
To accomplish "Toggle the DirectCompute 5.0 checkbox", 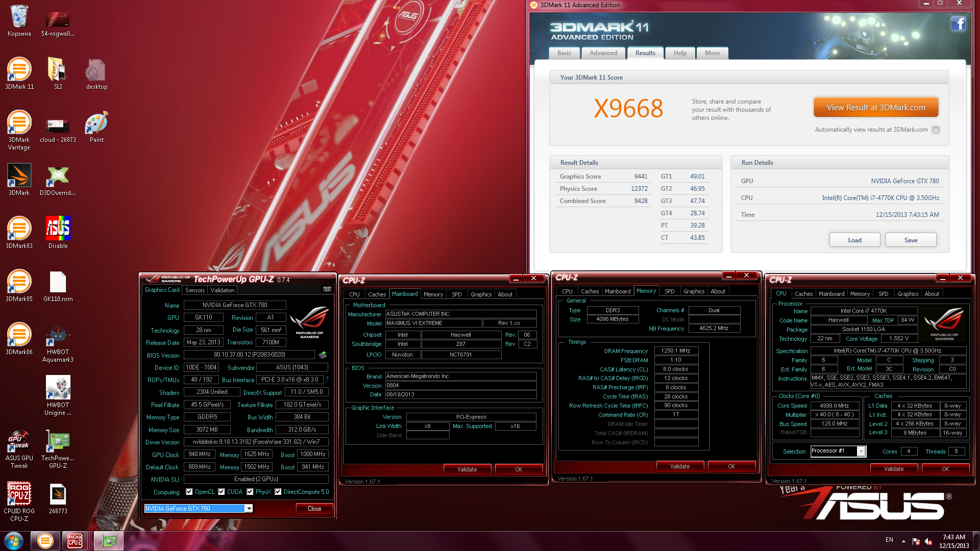I will [278, 492].
